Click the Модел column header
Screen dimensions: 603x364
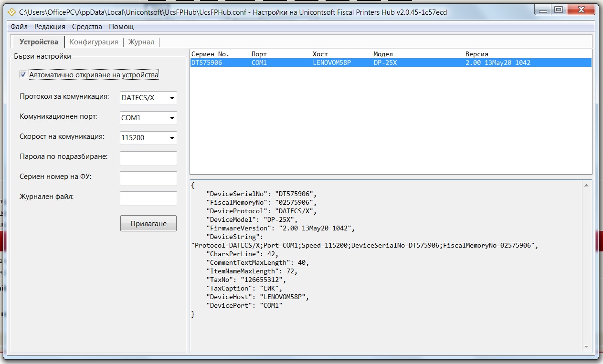click(x=383, y=54)
